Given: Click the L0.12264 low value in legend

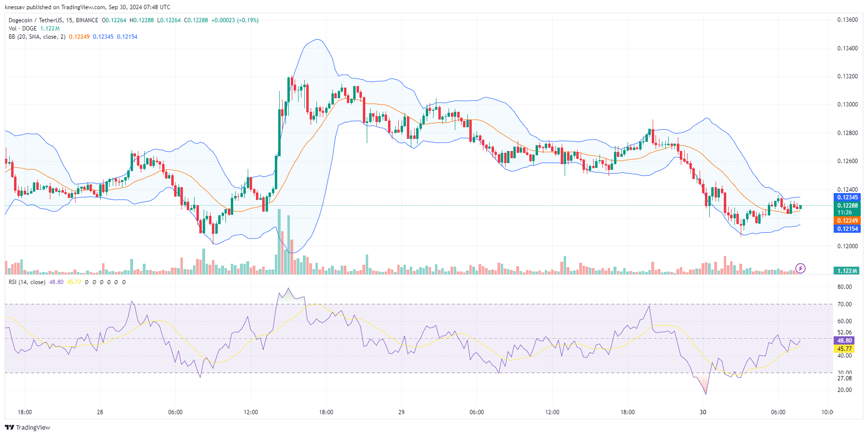Looking at the screenshot, I should coord(169,20).
